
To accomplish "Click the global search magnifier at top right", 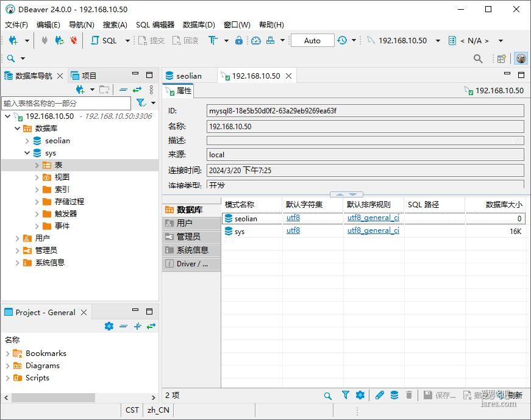I will (478, 59).
